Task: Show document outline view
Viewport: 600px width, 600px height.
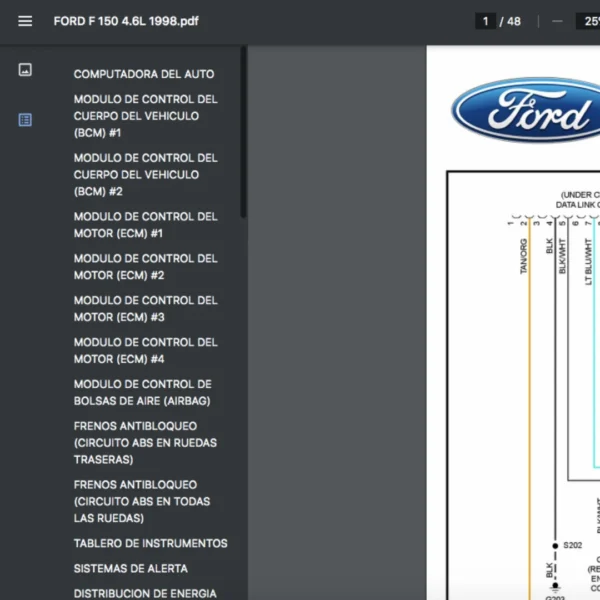Action: (x=25, y=120)
